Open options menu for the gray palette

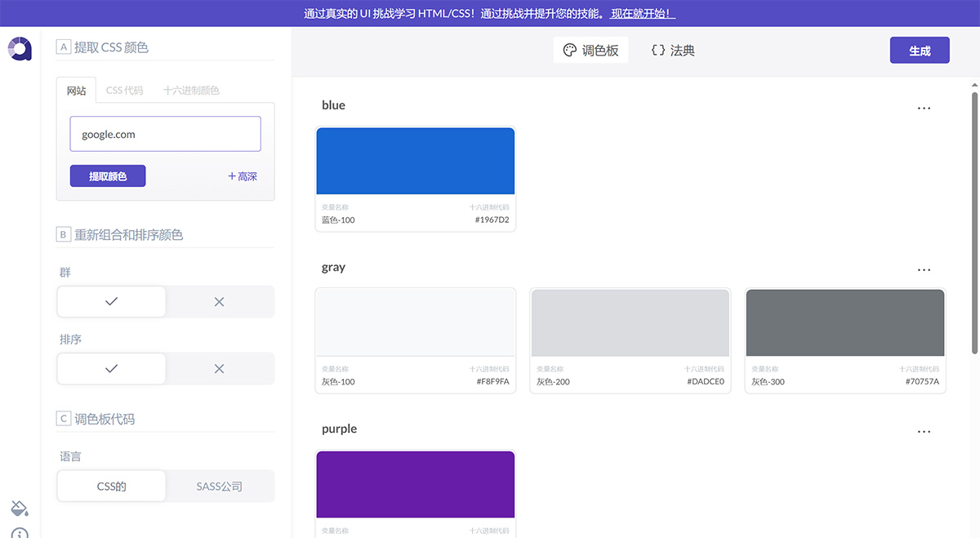point(924,269)
